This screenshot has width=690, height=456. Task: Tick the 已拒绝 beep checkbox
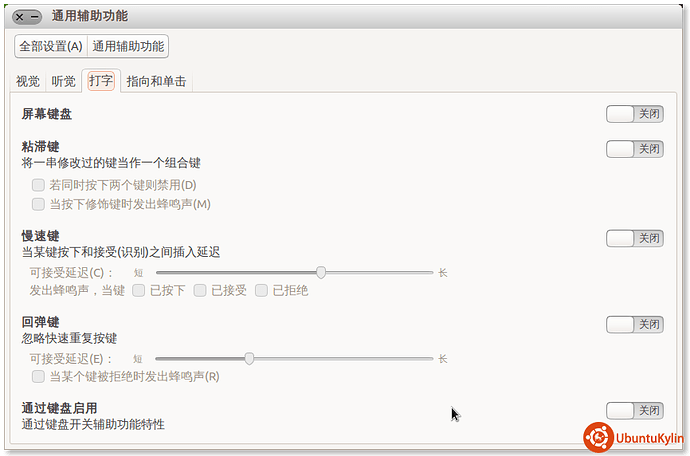(x=262, y=291)
